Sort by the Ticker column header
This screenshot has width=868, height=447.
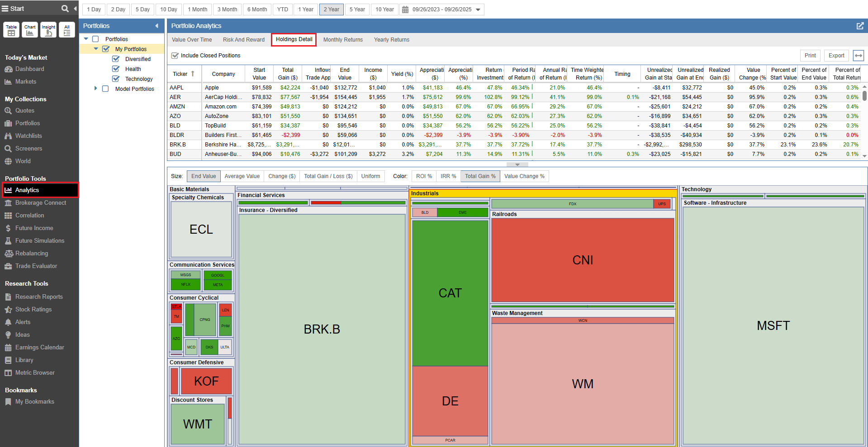[180, 74]
